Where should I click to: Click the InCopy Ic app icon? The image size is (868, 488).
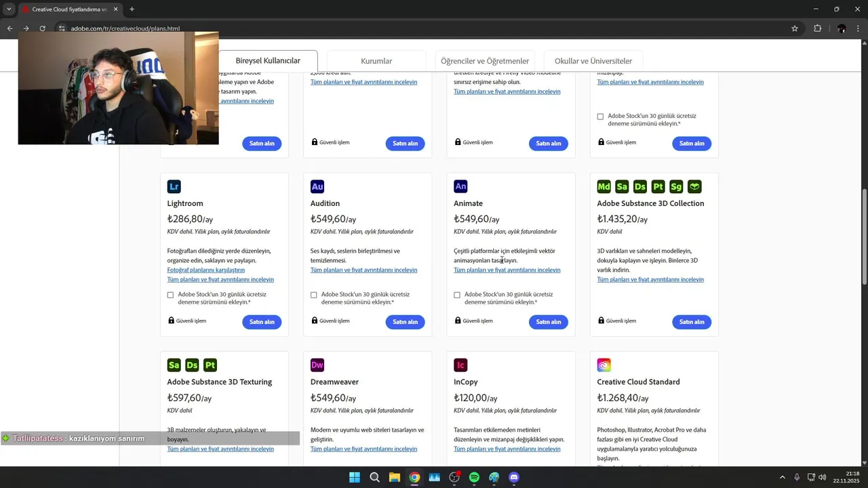(460, 365)
